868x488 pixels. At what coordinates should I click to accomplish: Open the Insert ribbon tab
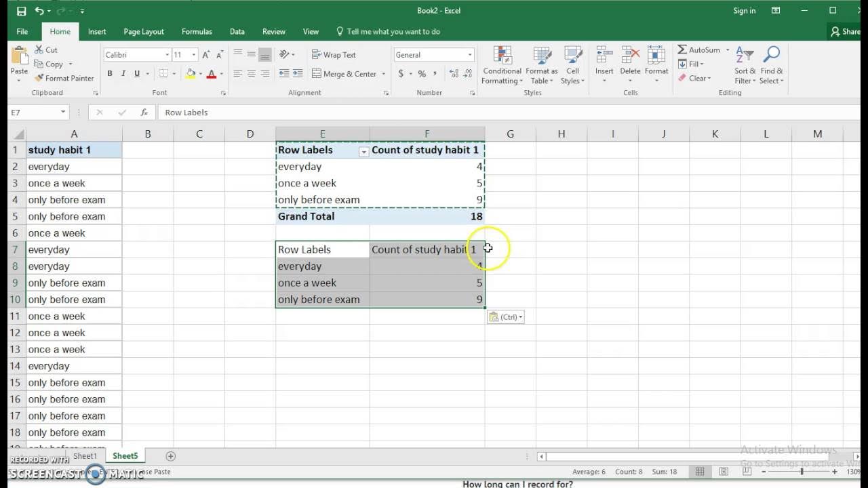tap(97, 31)
